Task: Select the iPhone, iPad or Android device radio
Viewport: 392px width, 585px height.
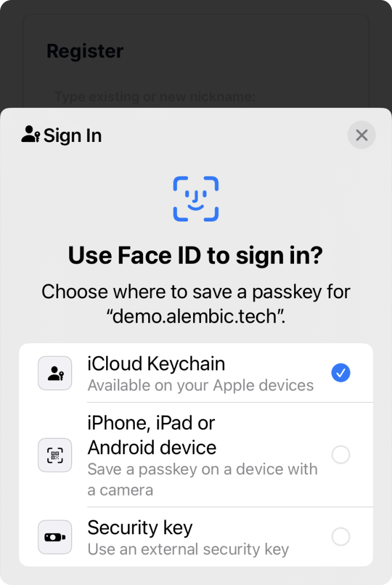Action: [341, 455]
